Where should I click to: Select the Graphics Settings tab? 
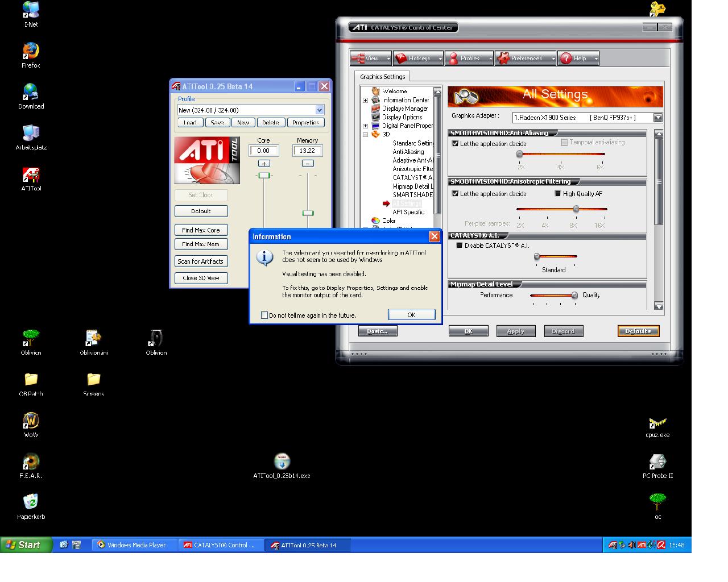pos(382,77)
